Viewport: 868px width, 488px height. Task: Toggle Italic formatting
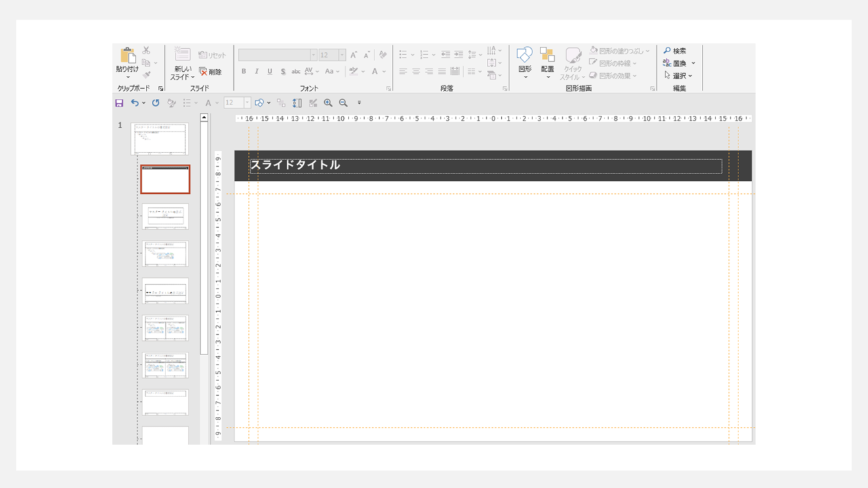[256, 71]
